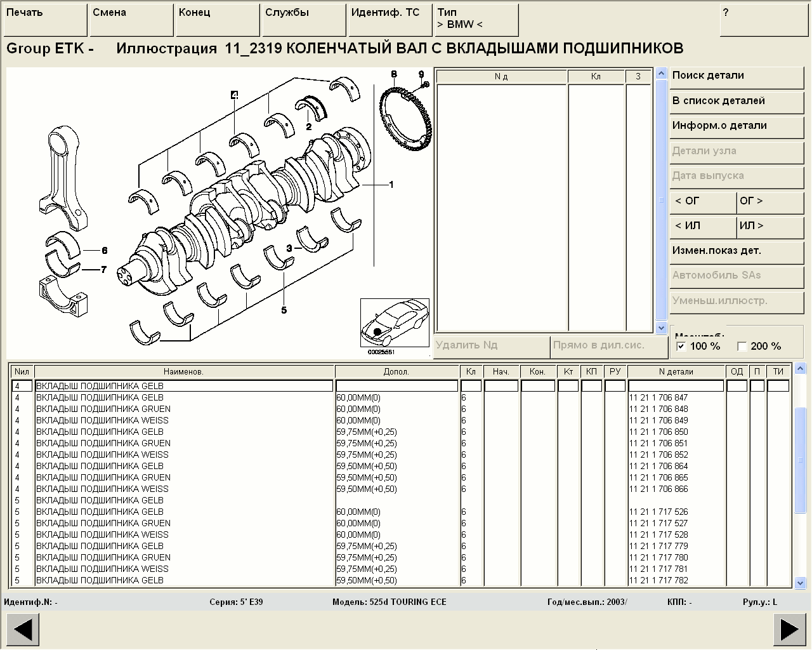Click callout number 5 on the illustration
812x650 pixels.
tap(284, 310)
